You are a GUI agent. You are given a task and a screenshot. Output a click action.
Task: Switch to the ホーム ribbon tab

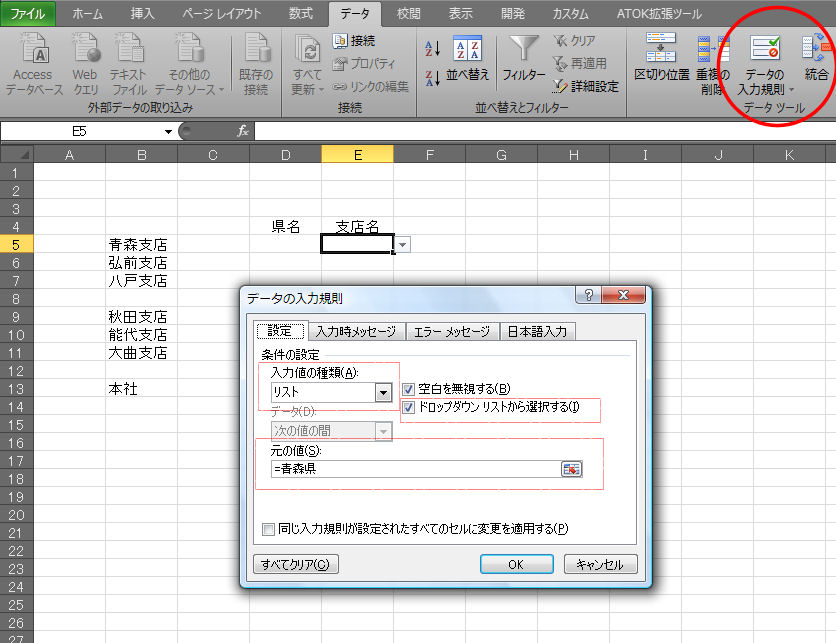click(x=87, y=13)
